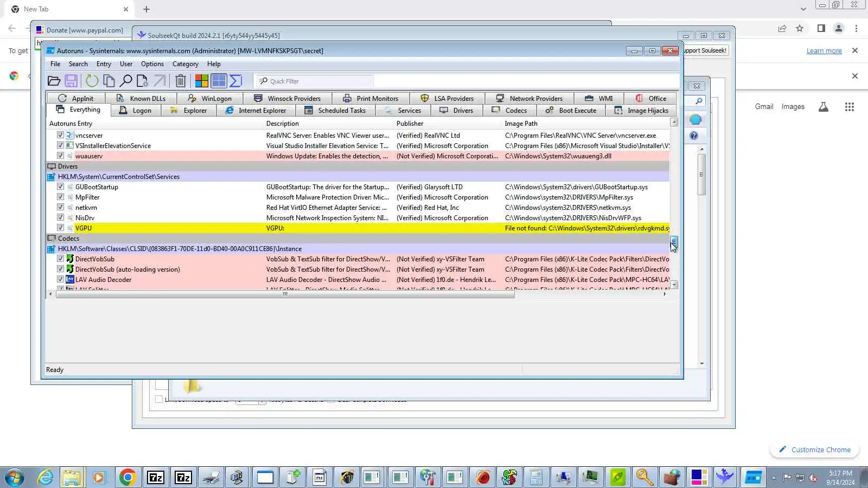Open the Google apps grid icon
The image size is (868, 488).
[x=849, y=107]
